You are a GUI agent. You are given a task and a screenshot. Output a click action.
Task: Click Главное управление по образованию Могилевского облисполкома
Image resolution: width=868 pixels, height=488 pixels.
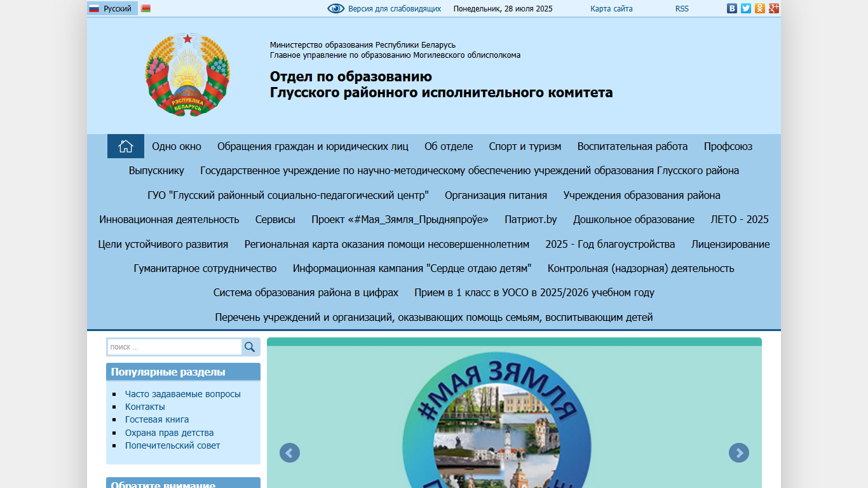pyautogui.click(x=395, y=55)
